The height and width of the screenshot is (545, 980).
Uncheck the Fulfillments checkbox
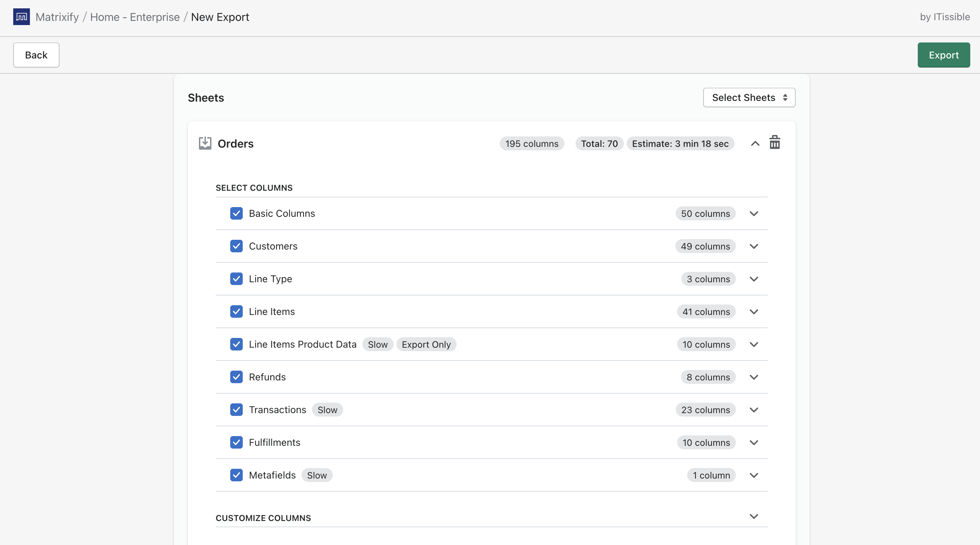pos(236,442)
